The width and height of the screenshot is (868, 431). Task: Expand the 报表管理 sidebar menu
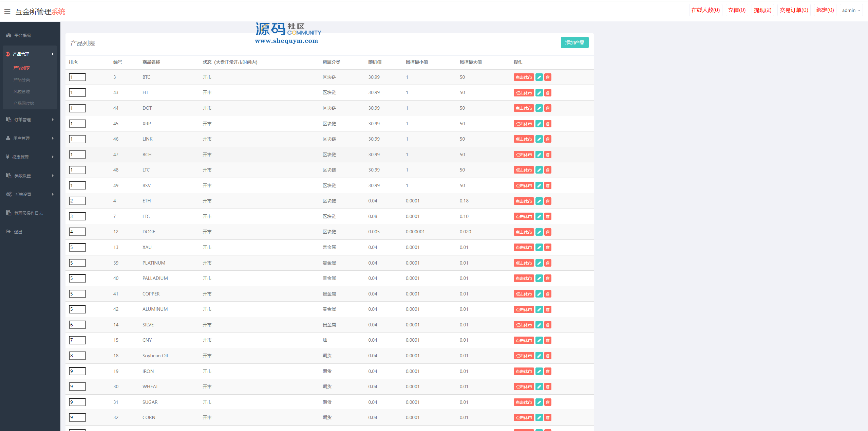coord(30,157)
